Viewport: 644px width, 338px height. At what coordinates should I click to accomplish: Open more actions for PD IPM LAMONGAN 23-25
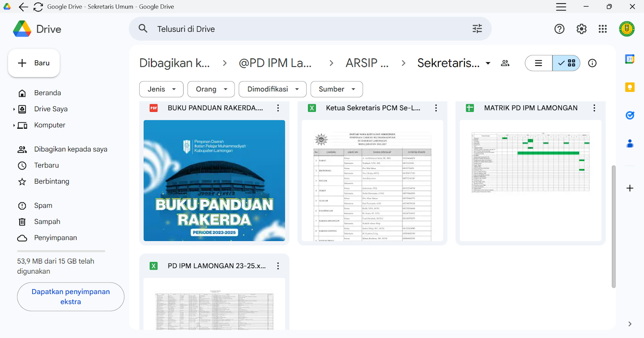(x=278, y=266)
